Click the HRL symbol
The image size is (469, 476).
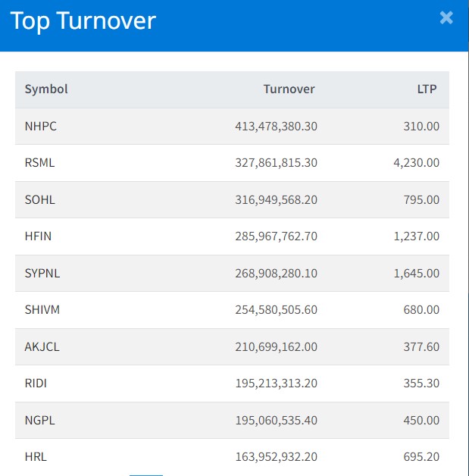(x=36, y=456)
